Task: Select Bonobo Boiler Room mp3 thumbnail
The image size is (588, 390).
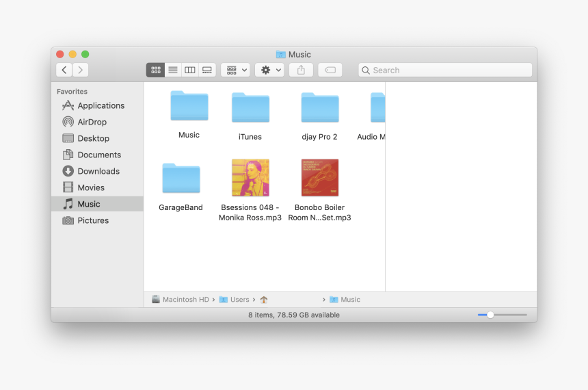Action: pos(320,177)
